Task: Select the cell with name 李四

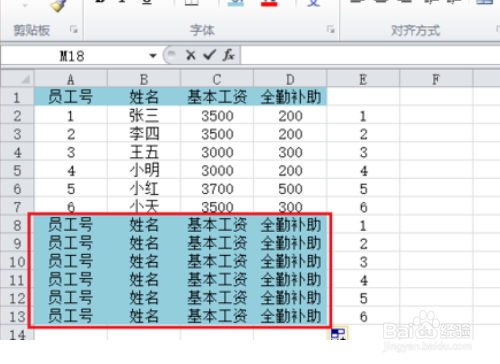Action: click(144, 134)
